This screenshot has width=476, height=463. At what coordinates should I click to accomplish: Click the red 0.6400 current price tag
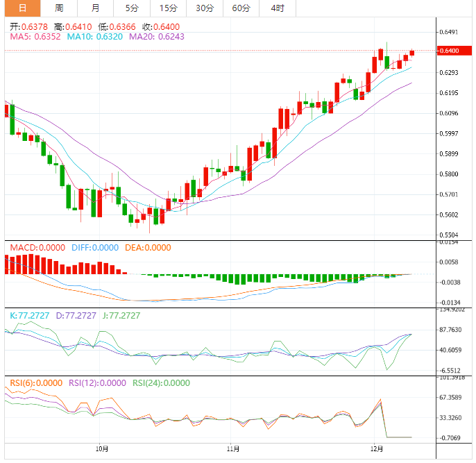(454, 51)
